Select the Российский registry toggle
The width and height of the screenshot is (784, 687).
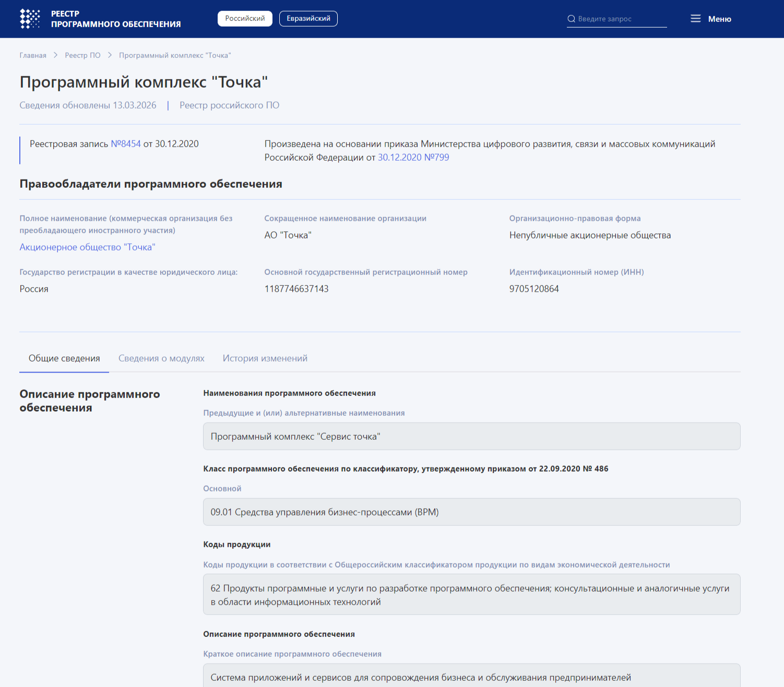point(245,18)
